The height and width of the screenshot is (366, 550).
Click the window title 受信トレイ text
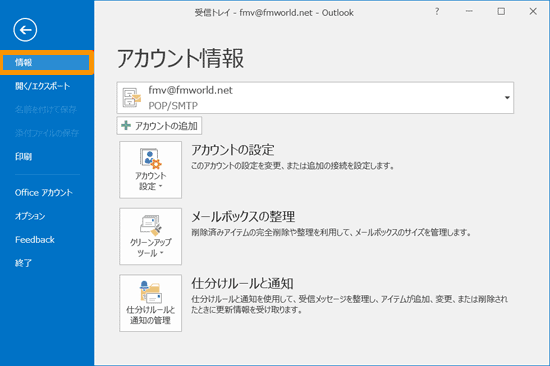pyautogui.click(x=212, y=13)
